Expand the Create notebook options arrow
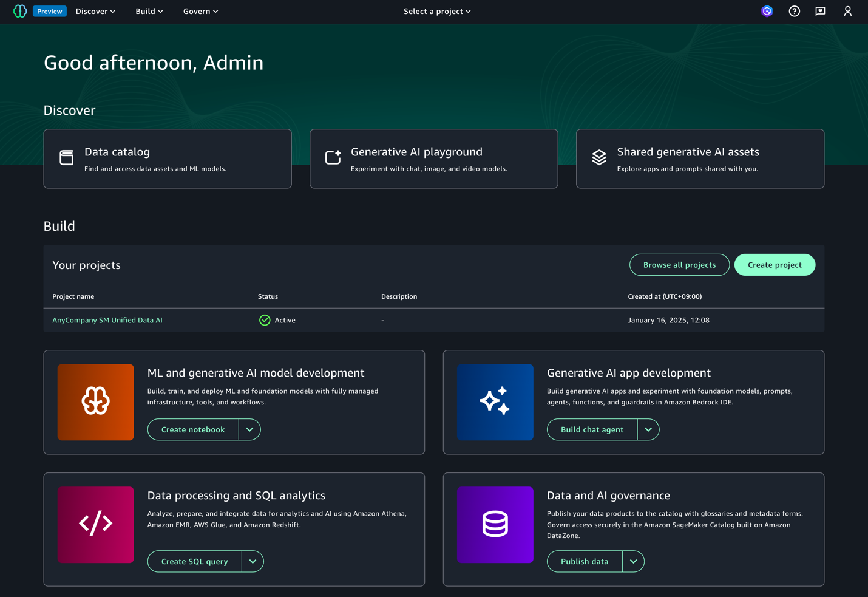This screenshot has width=868, height=597. (x=249, y=429)
